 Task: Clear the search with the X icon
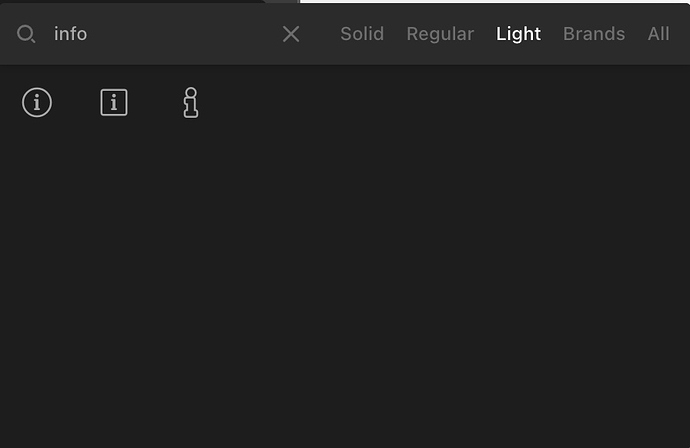(291, 34)
